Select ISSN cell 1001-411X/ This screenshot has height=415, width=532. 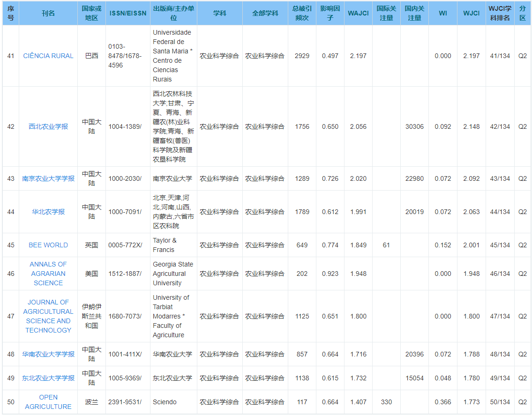[128, 354]
